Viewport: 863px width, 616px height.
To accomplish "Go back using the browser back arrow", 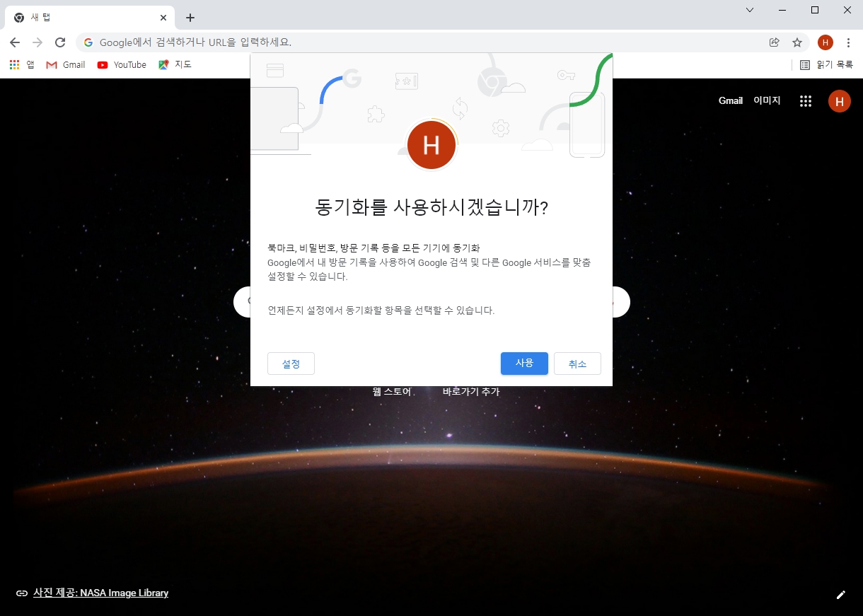I will coord(15,42).
